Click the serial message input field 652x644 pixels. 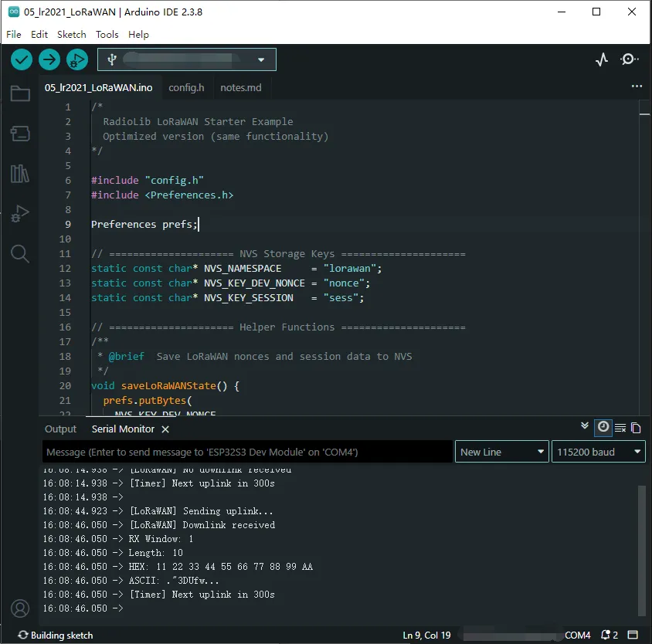pyautogui.click(x=247, y=452)
